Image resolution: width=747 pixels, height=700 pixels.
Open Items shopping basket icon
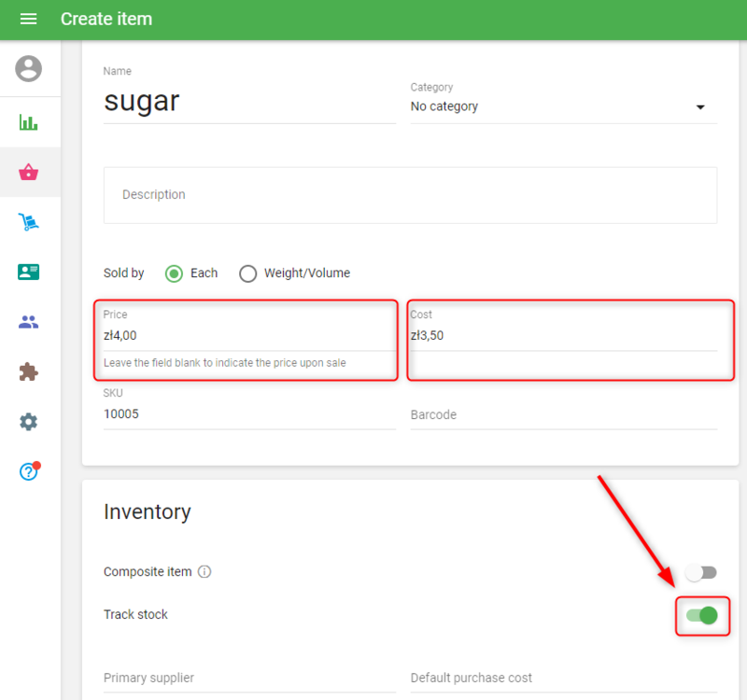(29, 172)
